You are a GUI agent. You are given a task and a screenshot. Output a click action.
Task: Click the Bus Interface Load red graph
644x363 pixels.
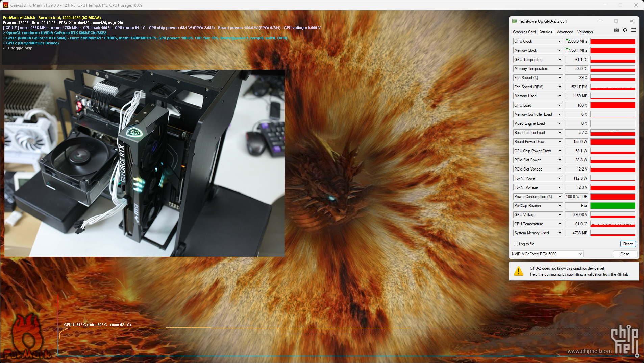click(x=613, y=133)
